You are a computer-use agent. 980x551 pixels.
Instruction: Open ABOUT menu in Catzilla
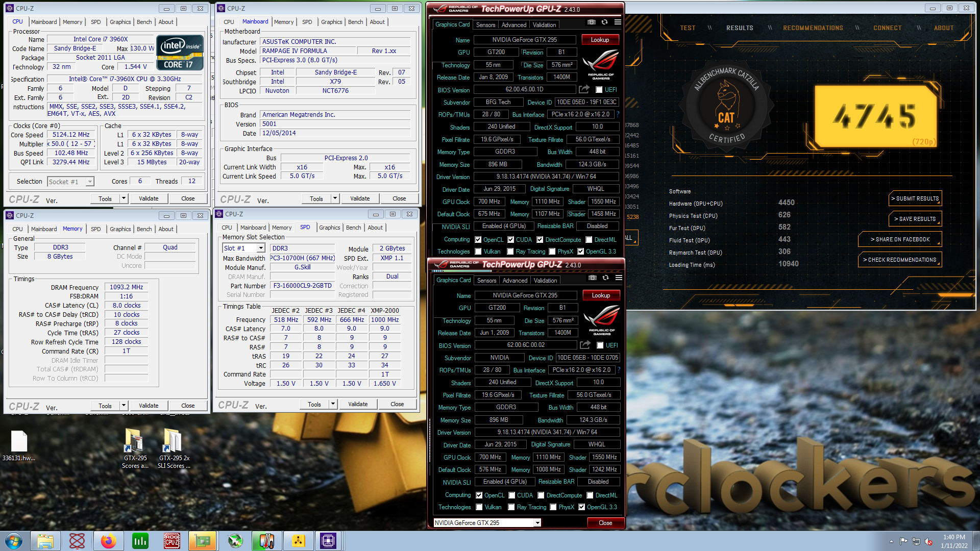click(944, 28)
